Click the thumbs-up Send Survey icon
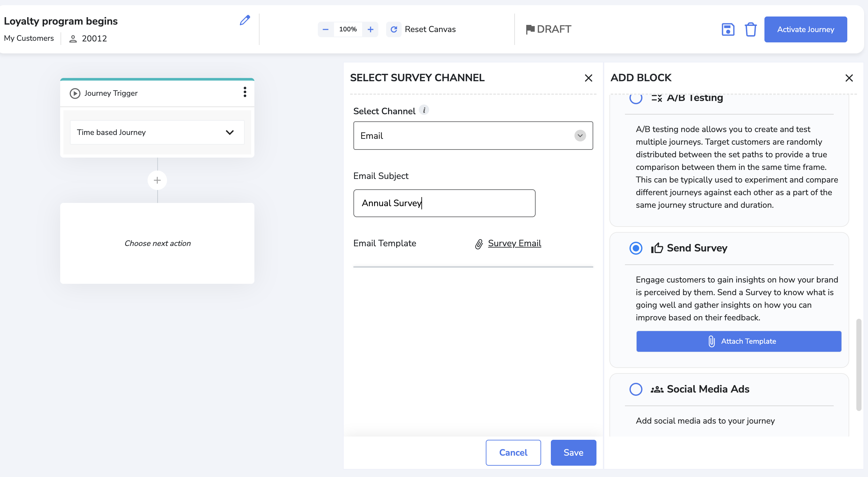 pyautogui.click(x=657, y=248)
